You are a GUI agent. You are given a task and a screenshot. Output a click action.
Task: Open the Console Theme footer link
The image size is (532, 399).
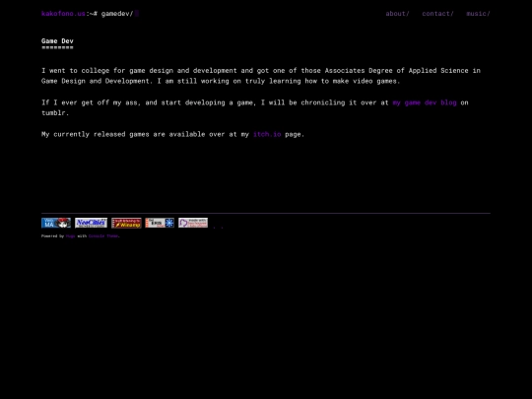[x=103, y=236]
